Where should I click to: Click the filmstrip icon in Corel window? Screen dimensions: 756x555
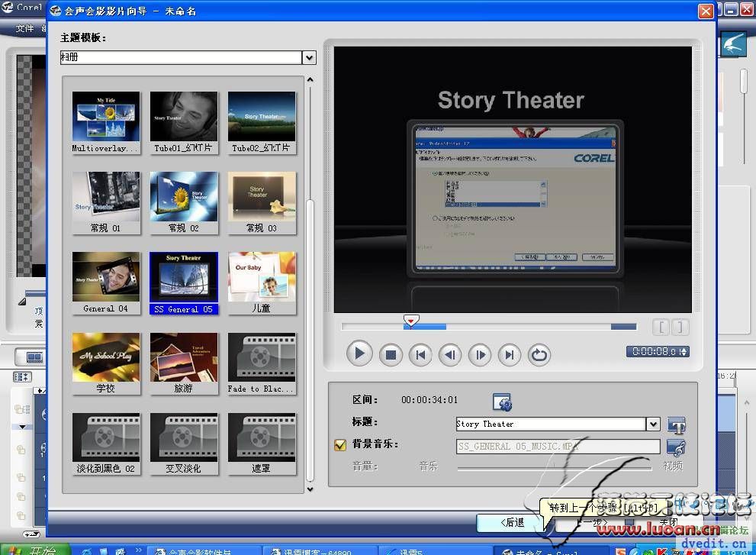[34, 357]
